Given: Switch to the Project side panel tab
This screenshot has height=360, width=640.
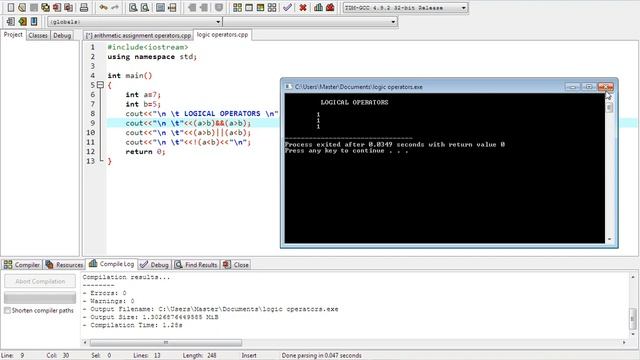Looking at the screenshot, I should coord(13,35).
